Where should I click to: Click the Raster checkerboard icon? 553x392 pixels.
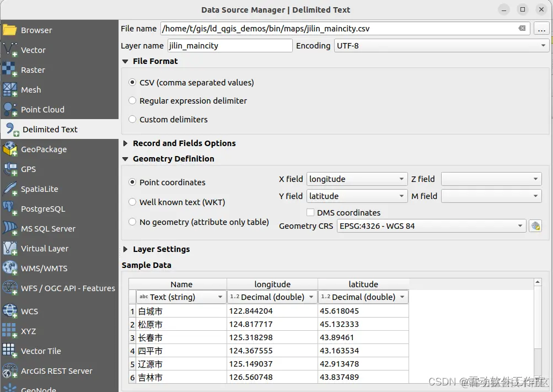coord(9,69)
